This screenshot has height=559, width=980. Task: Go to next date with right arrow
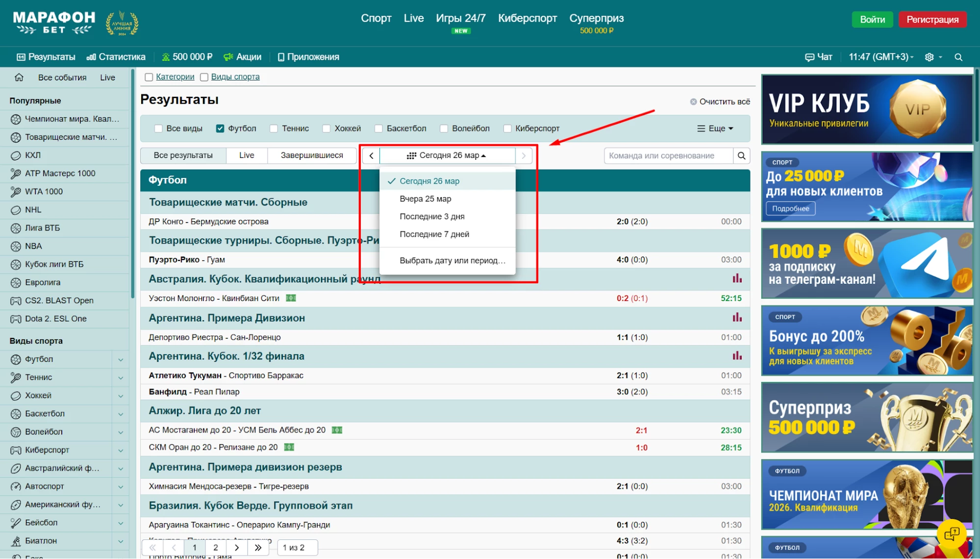(x=524, y=156)
